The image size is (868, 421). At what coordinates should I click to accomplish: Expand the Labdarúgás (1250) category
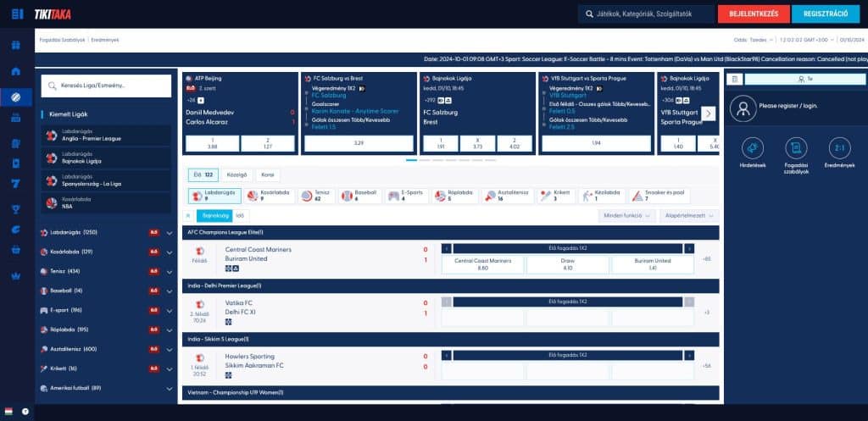point(170,232)
